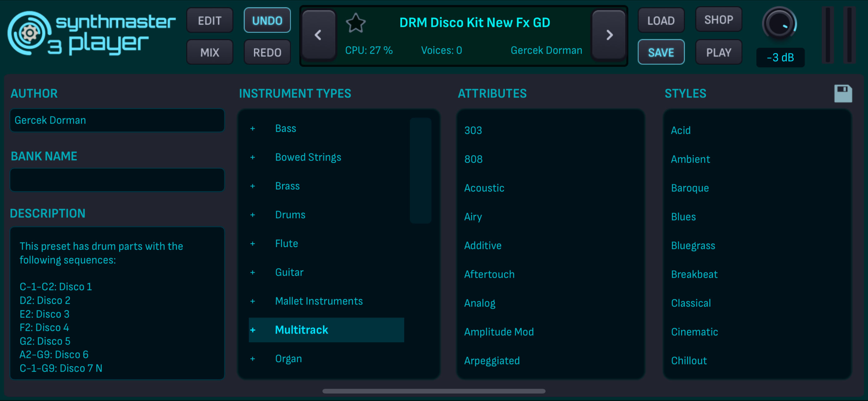Click the Voices: 0 readout

441,50
